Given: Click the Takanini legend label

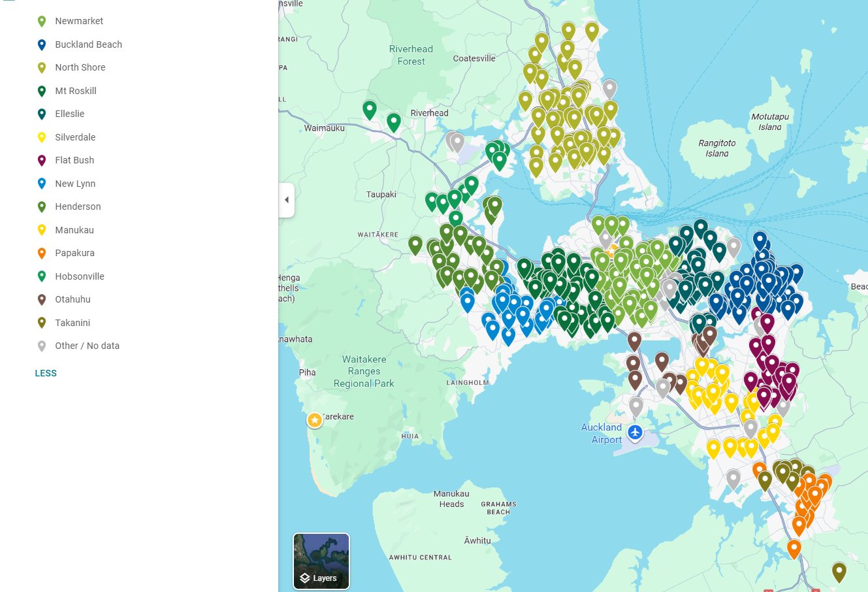Looking at the screenshot, I should 72,323.
